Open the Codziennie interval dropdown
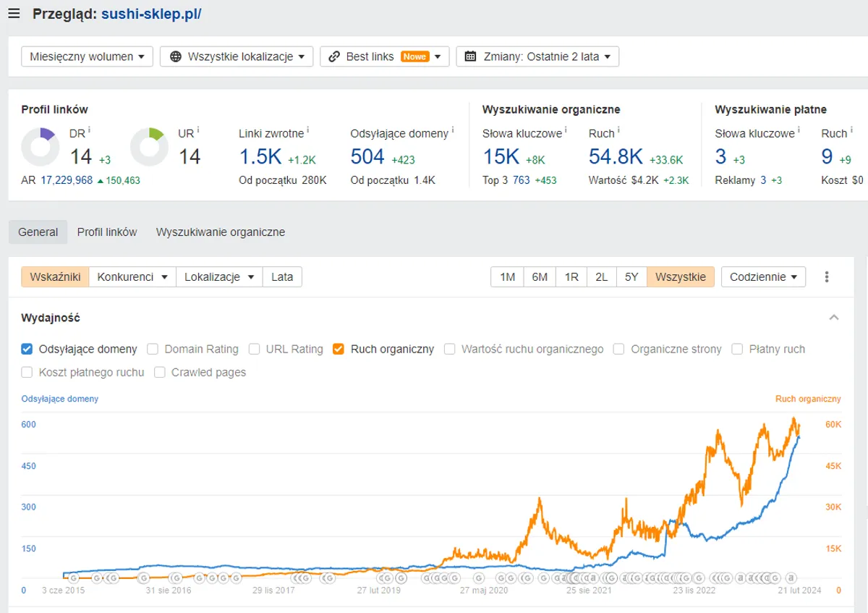 point(763,276)
